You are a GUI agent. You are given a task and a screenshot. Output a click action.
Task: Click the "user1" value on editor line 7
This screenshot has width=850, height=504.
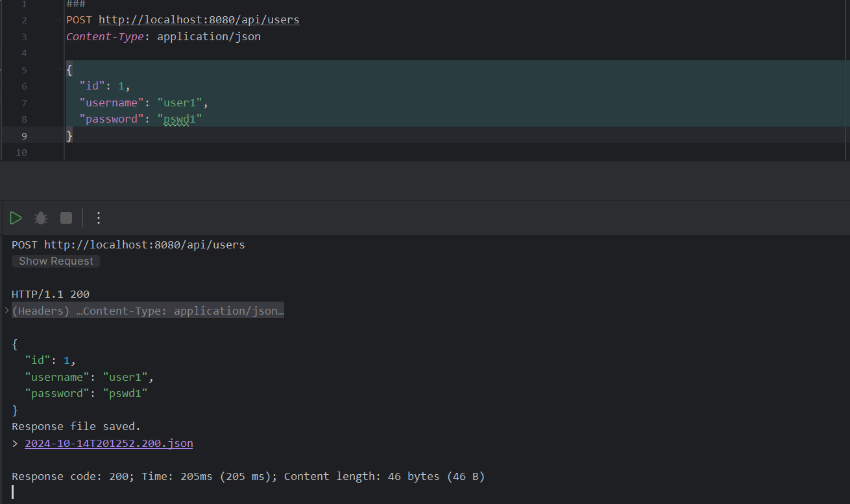pyautogui.click(x=180, y=102)
